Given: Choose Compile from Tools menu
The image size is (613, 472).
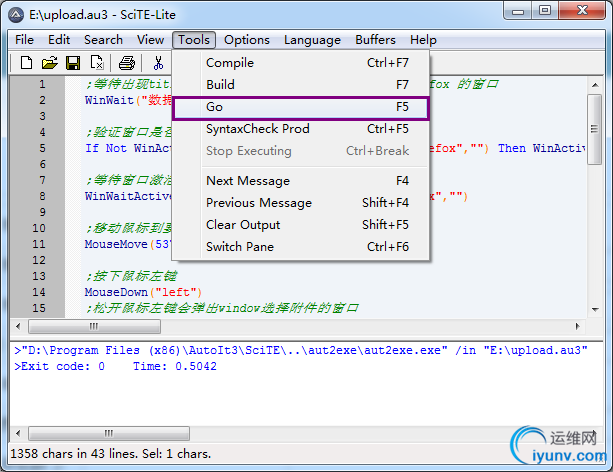Looking at the screenshot, I should tap(301, 63).
